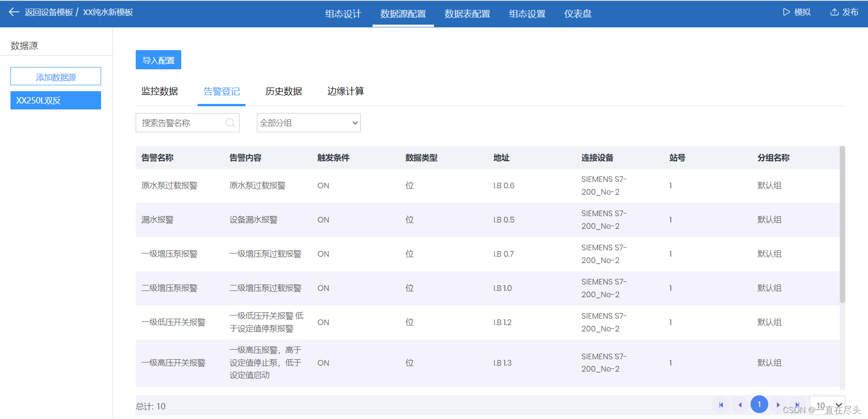Select the 漏水报警 alarm name cell
This screenshot has height=419, width=868.
(158, 220)
